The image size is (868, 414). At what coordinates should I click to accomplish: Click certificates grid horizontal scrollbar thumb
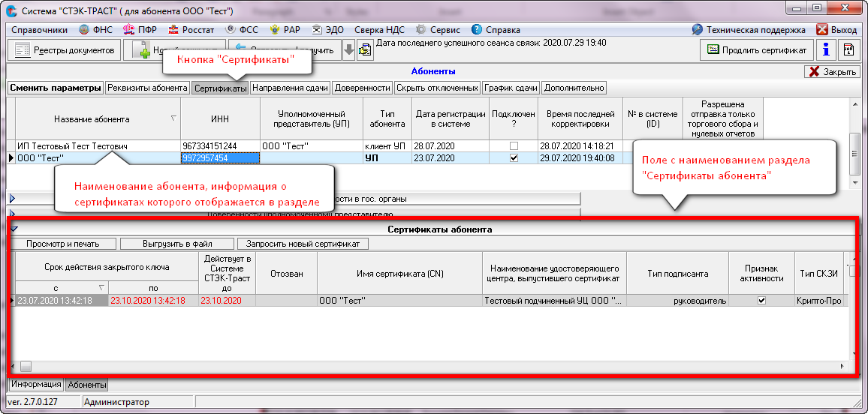click(26, 366)
